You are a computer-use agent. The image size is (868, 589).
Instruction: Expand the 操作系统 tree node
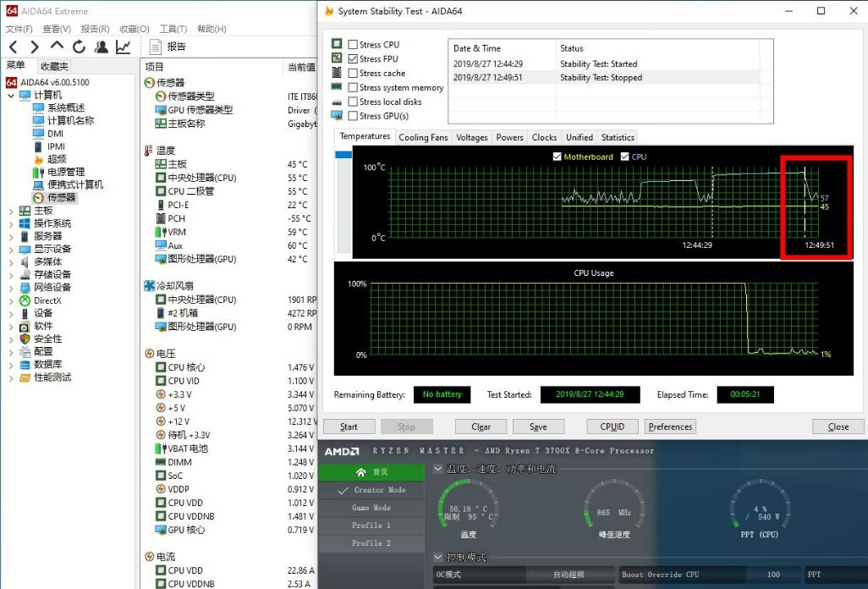point(11,223)
